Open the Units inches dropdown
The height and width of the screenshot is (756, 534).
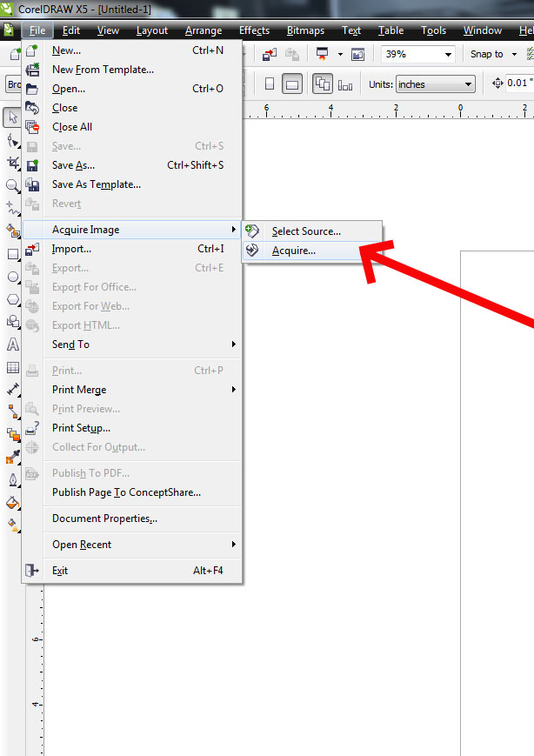tap(468, 84)
